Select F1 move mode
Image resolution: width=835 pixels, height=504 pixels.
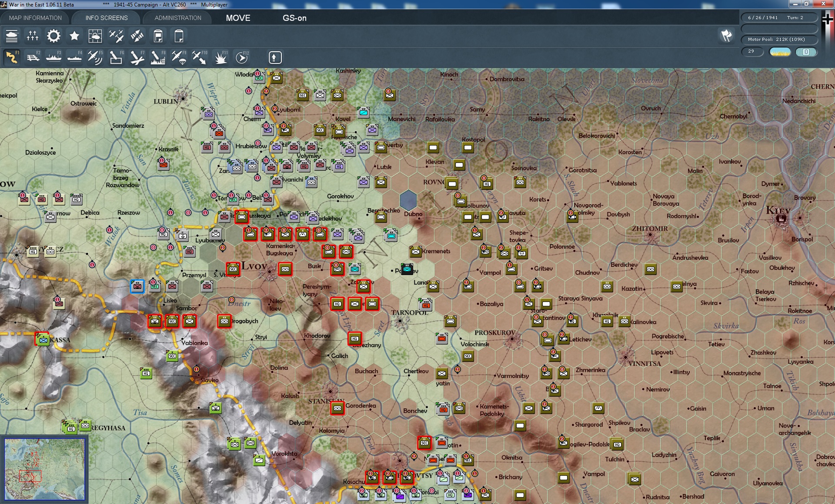12,57
